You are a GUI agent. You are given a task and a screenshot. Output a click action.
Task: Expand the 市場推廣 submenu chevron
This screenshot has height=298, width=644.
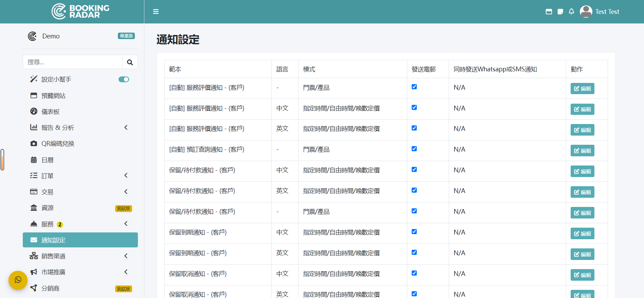[x=126, y=272]
